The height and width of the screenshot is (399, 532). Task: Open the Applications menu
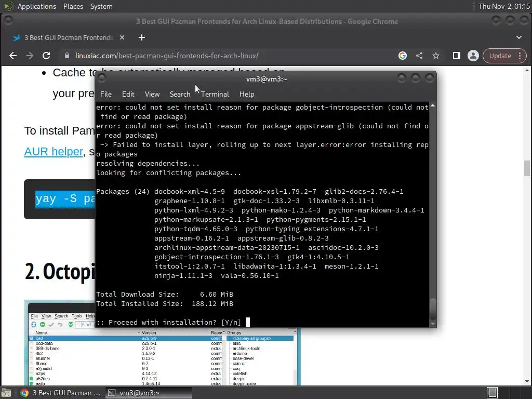(37, 6)
